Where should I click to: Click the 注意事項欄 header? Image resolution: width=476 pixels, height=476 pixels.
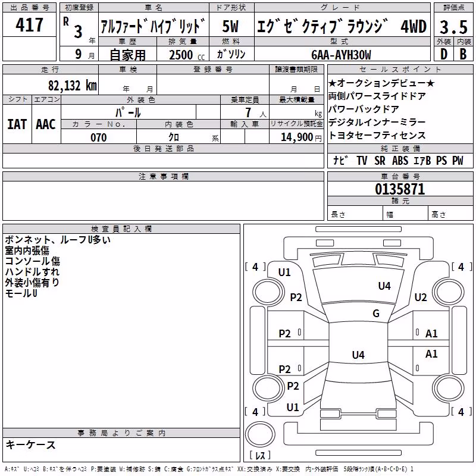[163, 176]
